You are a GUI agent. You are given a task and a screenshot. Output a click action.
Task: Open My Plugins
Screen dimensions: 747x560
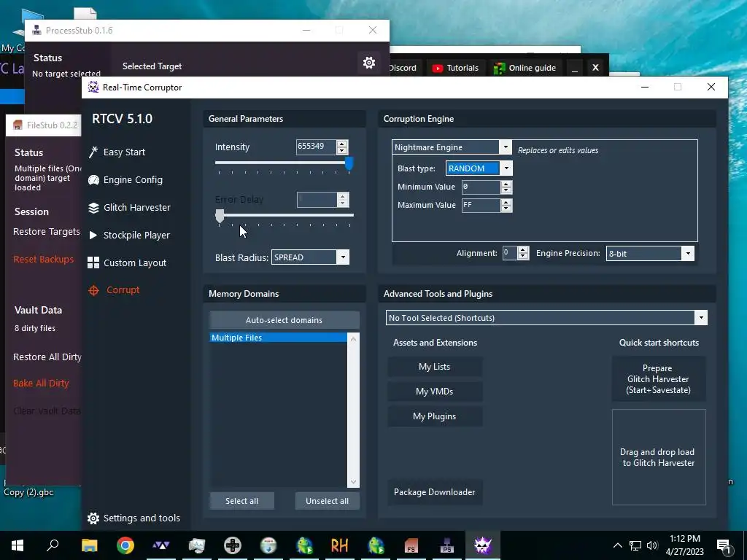[435, 416]
